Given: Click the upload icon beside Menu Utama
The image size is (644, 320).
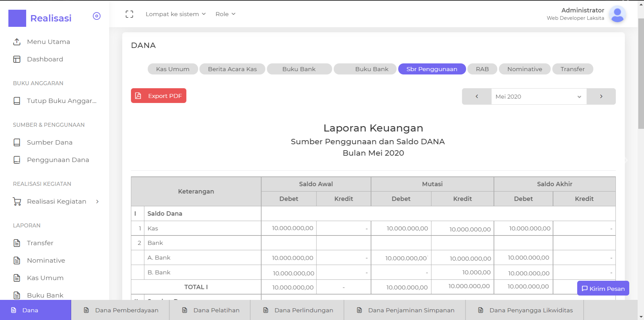Looking at the screenshot, I should coord(17,42).
